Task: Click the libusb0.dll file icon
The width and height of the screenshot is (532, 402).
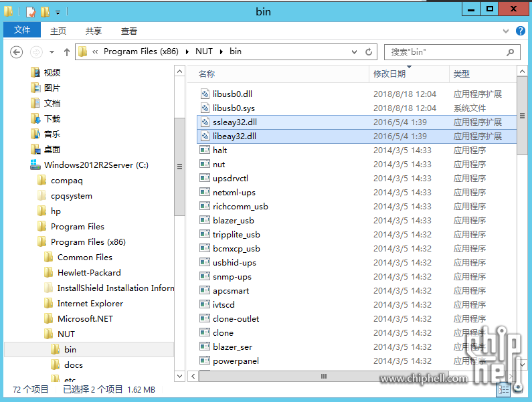Action: click(205, 94)
